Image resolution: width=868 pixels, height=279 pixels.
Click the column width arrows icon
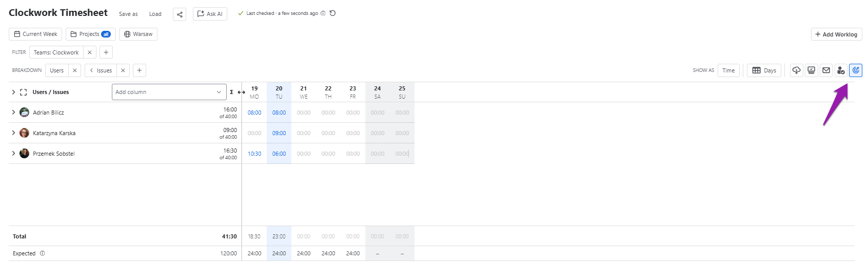pyautogui.click(x=241, y=92)
